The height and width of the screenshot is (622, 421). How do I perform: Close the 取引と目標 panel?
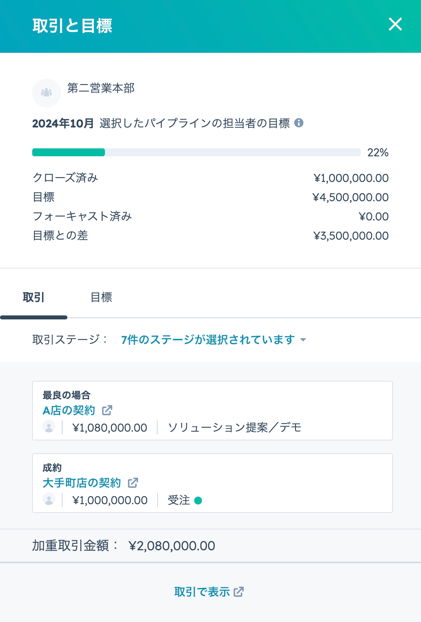tap(395, 24)
